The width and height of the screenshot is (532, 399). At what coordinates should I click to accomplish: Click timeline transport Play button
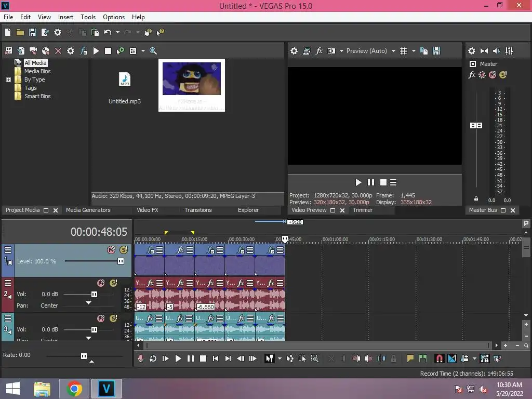178,358
